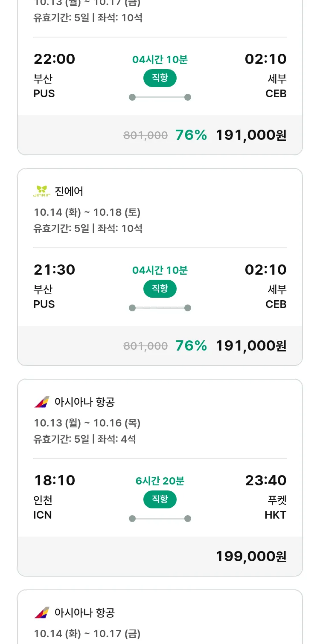Image resolution: width=320 pixels, height=644 pixels.
Task: Tap the 직항 badge on the 21:30 flight
Action: pyautogui.click(x=160, y=289)
